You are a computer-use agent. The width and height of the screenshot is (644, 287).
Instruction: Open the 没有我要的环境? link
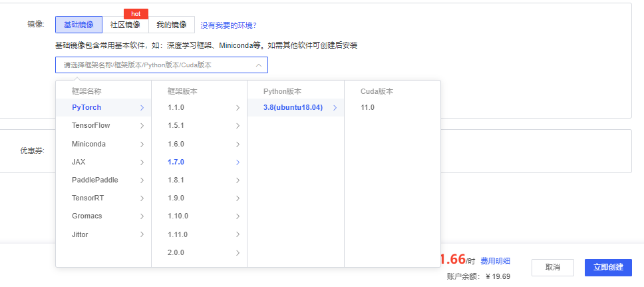(x=228, y=25)
